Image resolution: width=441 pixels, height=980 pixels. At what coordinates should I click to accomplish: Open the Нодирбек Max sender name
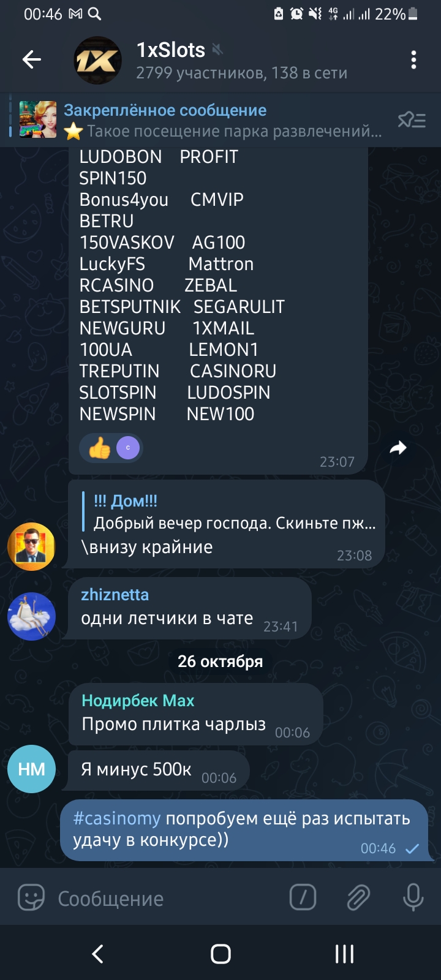tap(138, 701)
